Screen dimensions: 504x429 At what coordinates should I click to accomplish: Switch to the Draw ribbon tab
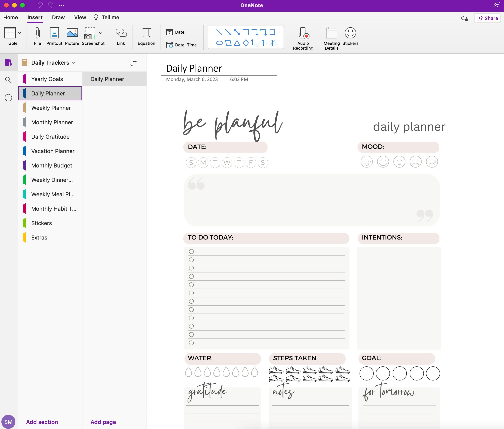pyautogui.click(x=58, y=17)
